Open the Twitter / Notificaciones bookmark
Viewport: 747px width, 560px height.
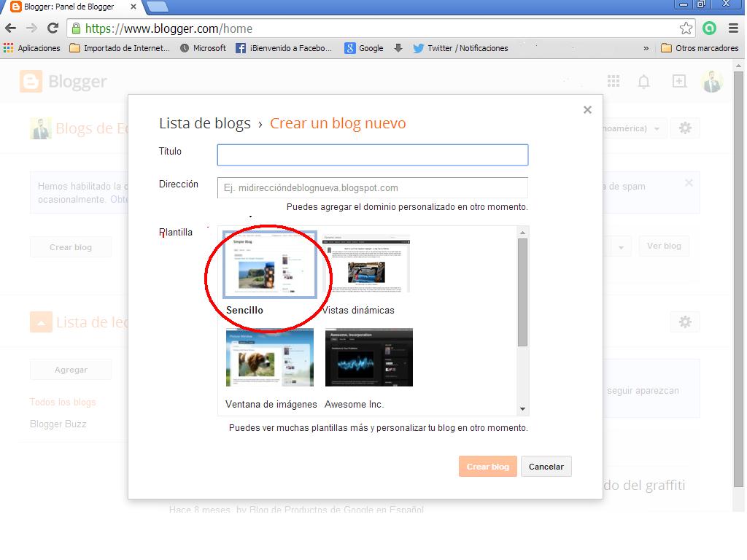pos(461,48)
